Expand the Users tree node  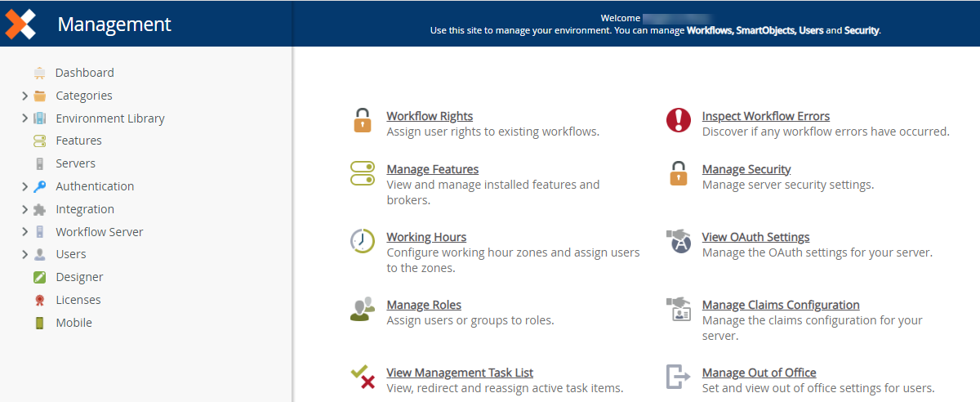pos(24,254)
